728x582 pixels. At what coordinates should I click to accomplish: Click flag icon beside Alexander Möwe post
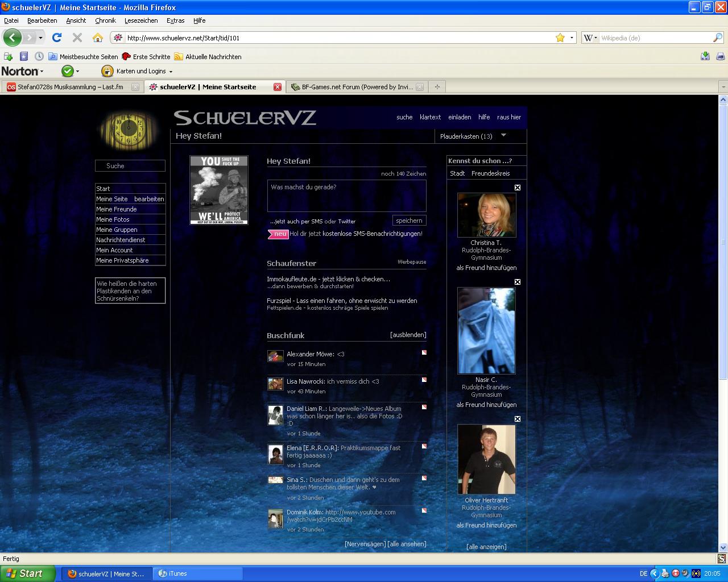pos(424,352)
